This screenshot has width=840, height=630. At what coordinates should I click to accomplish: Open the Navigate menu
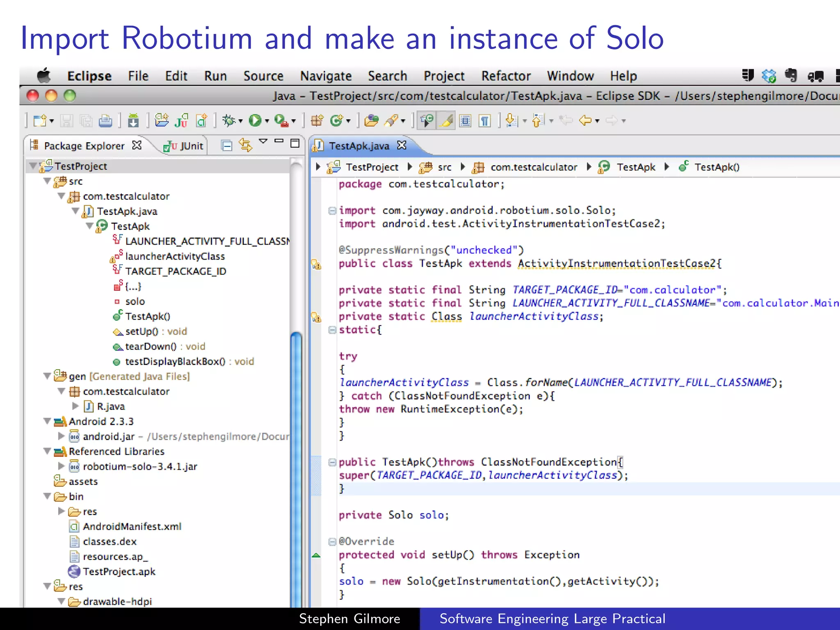326,76
